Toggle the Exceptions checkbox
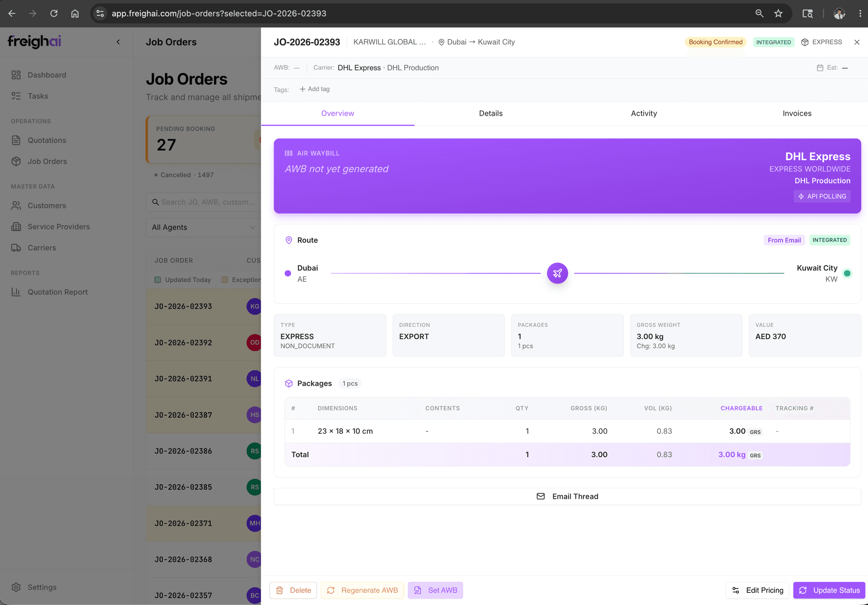The image size is (868, 605). click(225, 280)
